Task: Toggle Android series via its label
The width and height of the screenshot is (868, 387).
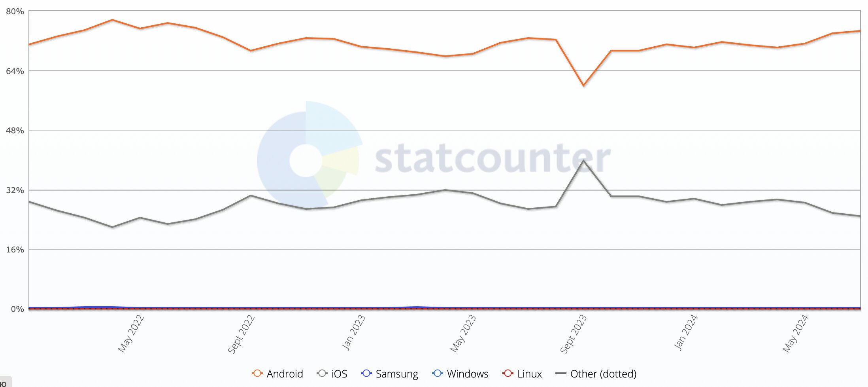Action: [x=285, y=374]
